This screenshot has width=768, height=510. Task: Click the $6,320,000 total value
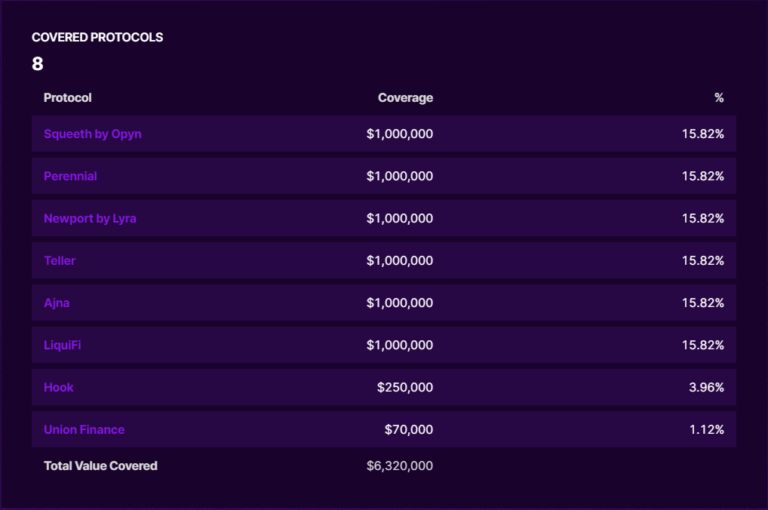[x=399, y=466]
